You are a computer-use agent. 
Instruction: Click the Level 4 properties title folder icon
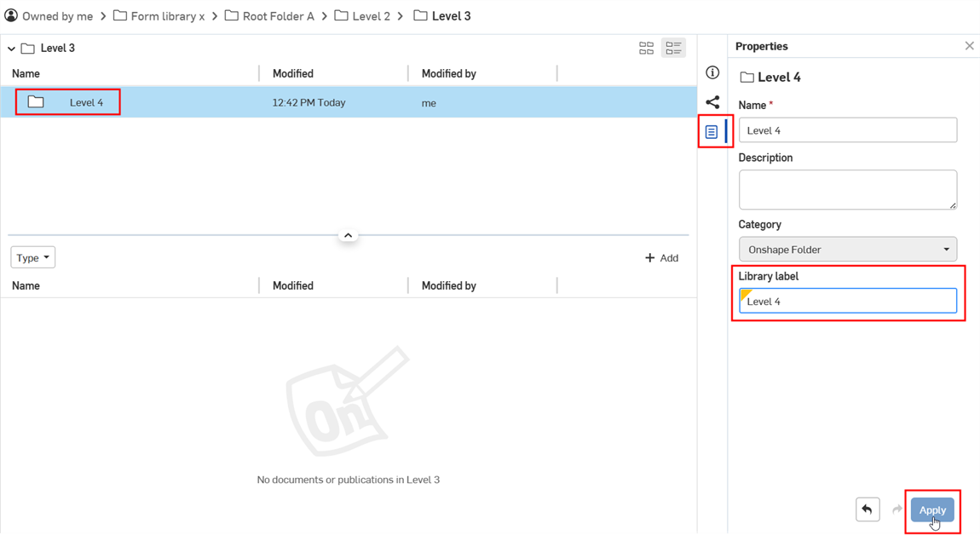click(x=747, y=78)
